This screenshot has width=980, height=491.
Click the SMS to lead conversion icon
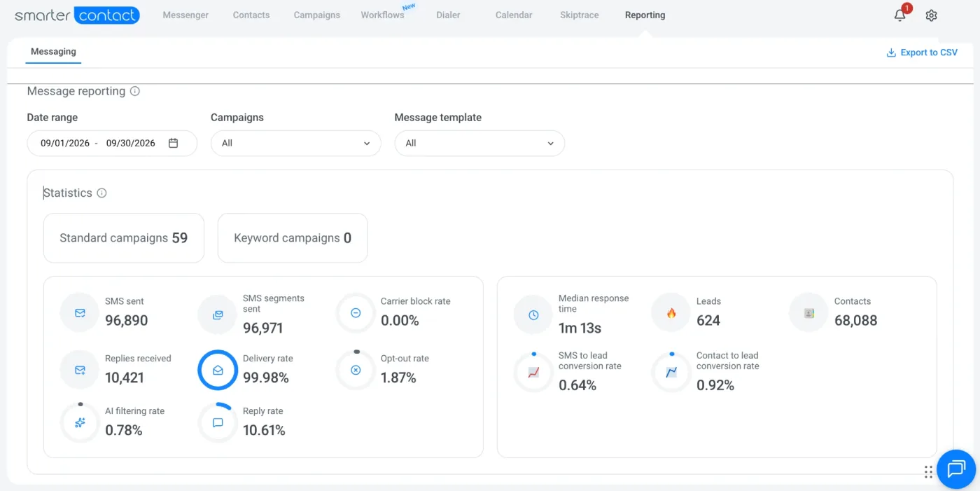533,373
